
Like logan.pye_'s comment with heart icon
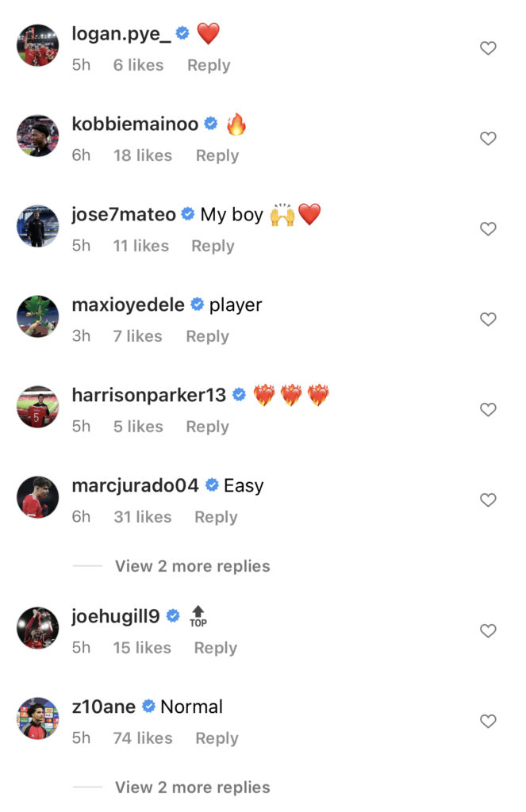(488, 48)
